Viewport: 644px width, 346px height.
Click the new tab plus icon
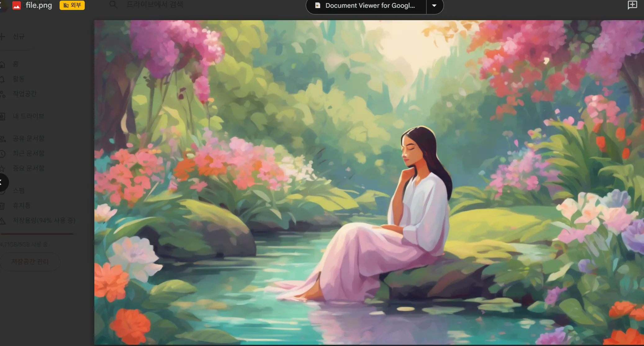click(633, 5)
